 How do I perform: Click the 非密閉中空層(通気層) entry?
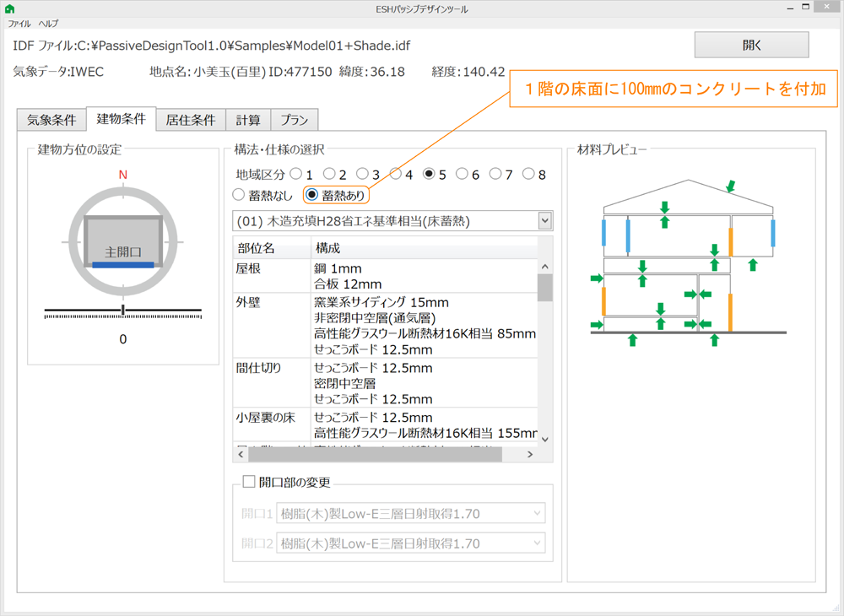tap(375, 318)
